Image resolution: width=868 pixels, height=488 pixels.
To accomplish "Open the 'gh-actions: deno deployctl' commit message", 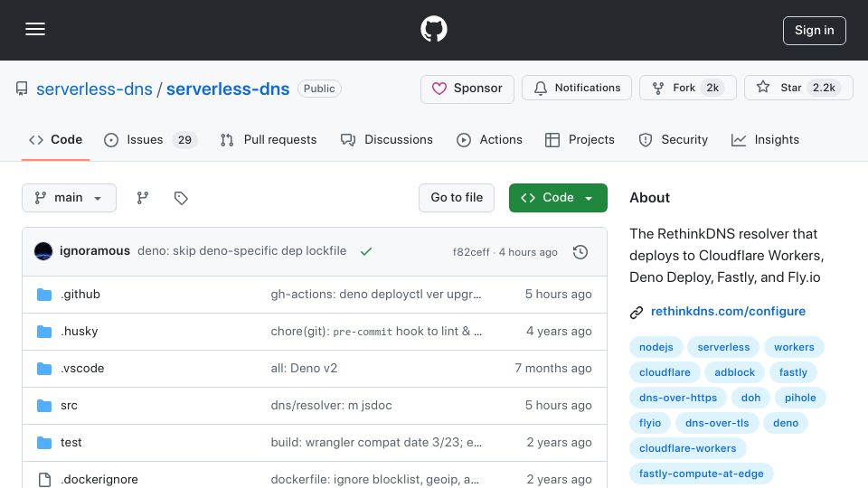I will [376, 295].
